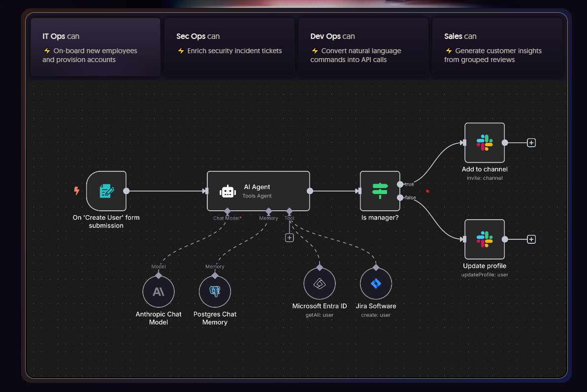Click the 'Postgres Chat Memory' label
The width and height of the screenshot is (587, 392).
tap(215, 318)
